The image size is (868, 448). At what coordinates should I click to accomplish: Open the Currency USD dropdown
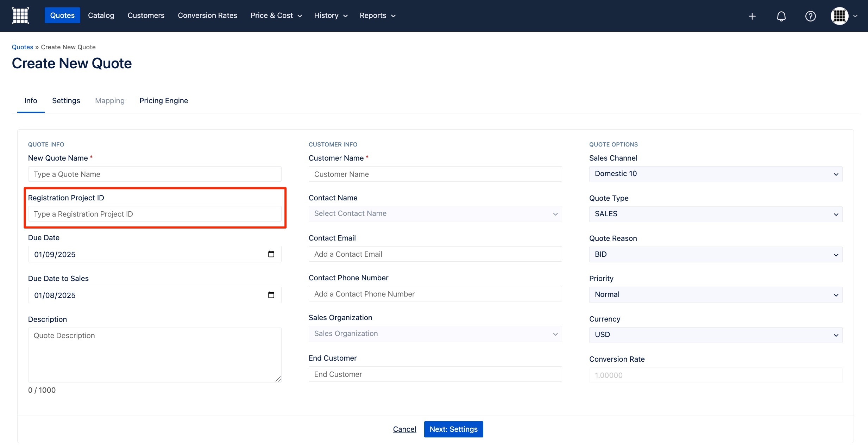tap(716, 335)
